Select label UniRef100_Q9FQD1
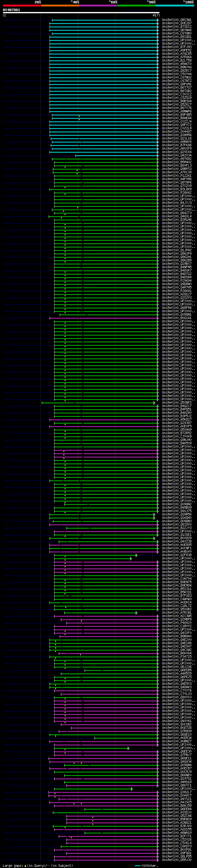The width and height of the screenshot is (197, 868). [177, 853]
